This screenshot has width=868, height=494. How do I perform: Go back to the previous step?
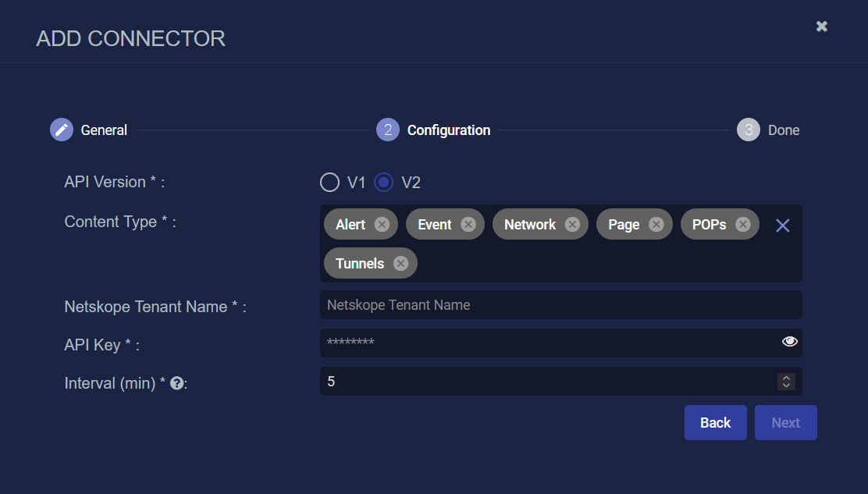(715, 423)
